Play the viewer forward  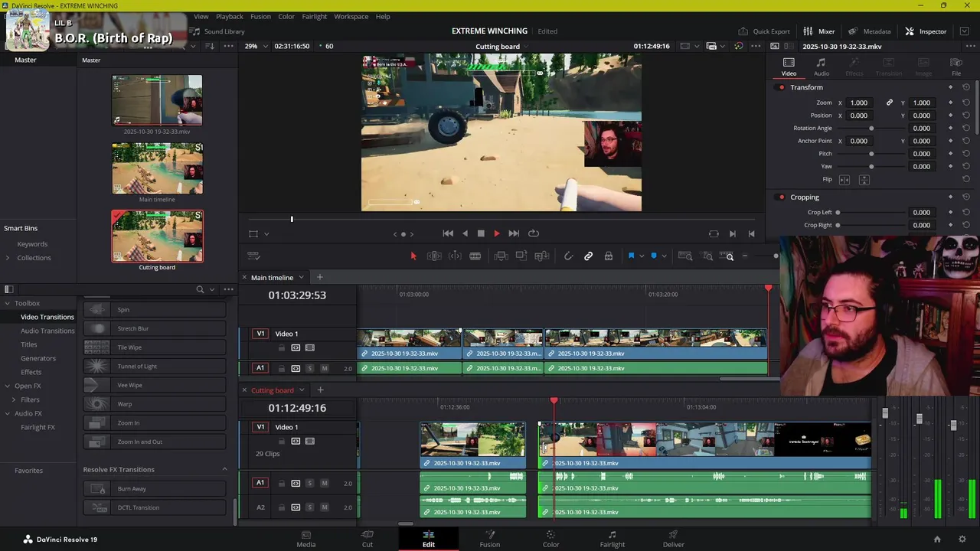496,233
